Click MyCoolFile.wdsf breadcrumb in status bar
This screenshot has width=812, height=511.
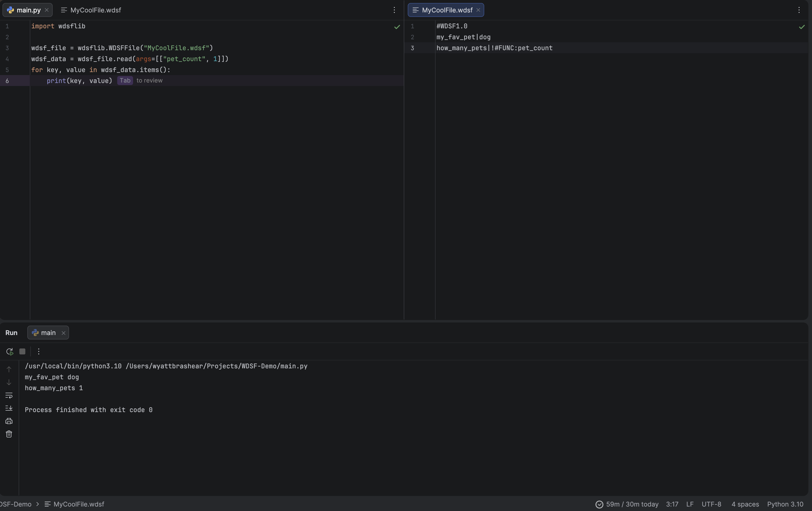pos(74,504)
